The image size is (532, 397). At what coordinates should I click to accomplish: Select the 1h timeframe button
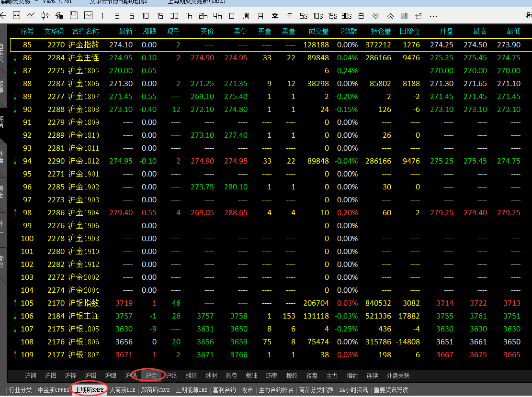click(x=189, y=16)
